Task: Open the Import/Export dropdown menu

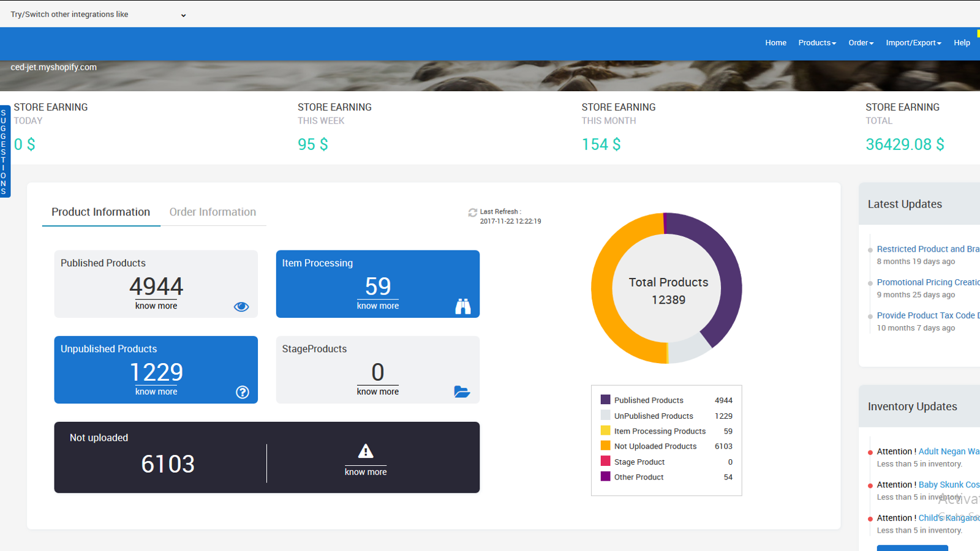Action: 913,43
